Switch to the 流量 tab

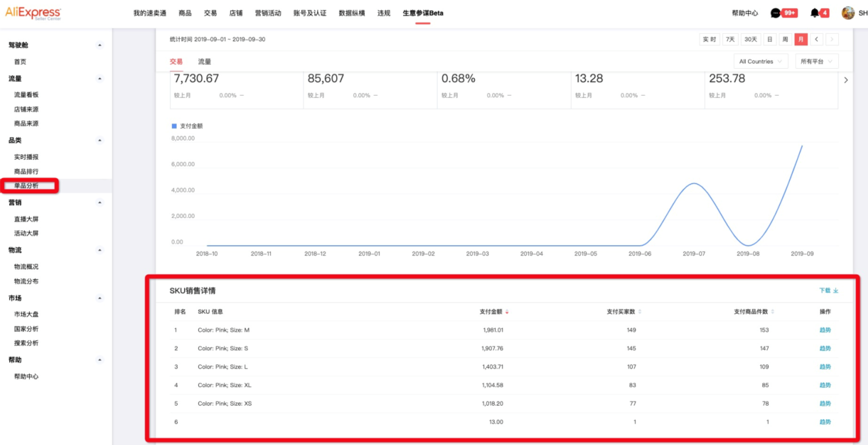[205, 62]
